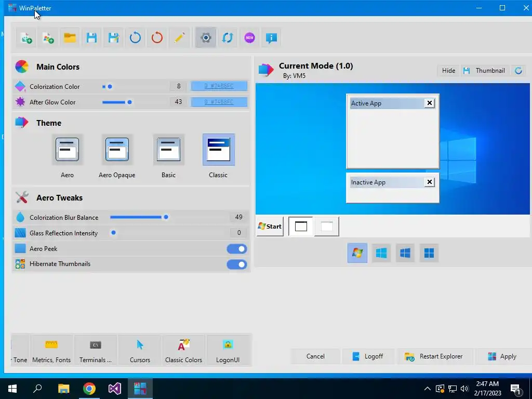Open taskbar Search magnifier
This screenshot has height=399, width=532.
click(37, 389)
